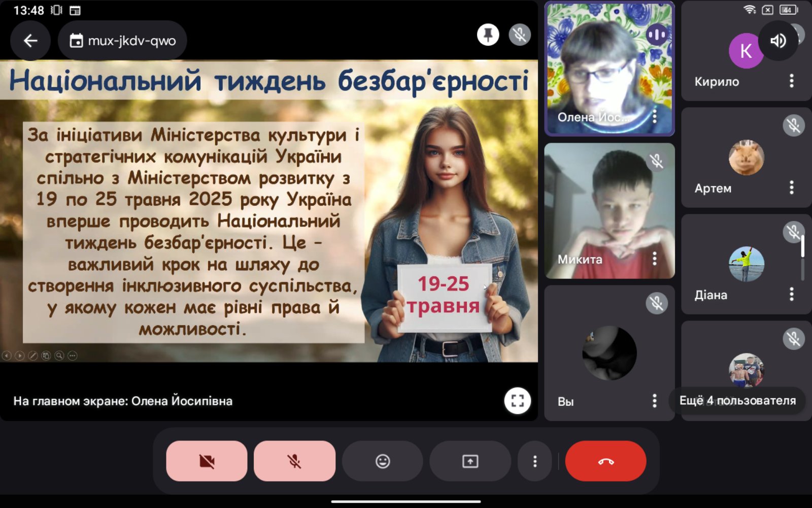Send an emoji reaction
The width and height of the screenshot is (812, 508).
pyautogui.click(x=382, y=461)
